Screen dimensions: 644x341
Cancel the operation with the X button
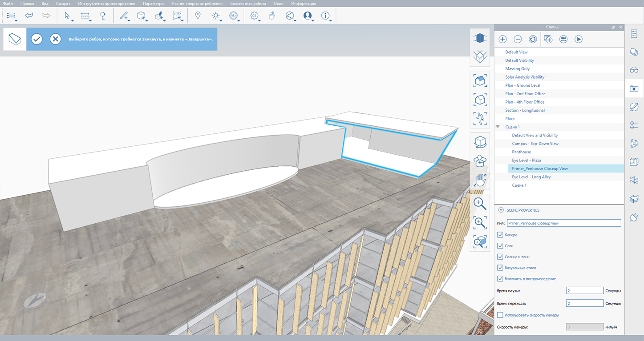(x=55, y=39)
